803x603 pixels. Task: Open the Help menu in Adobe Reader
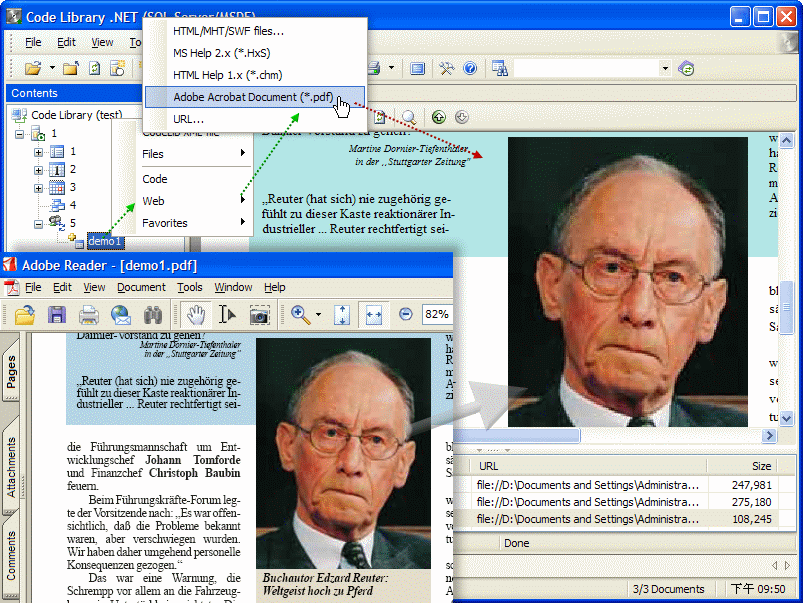coord(274,287)
